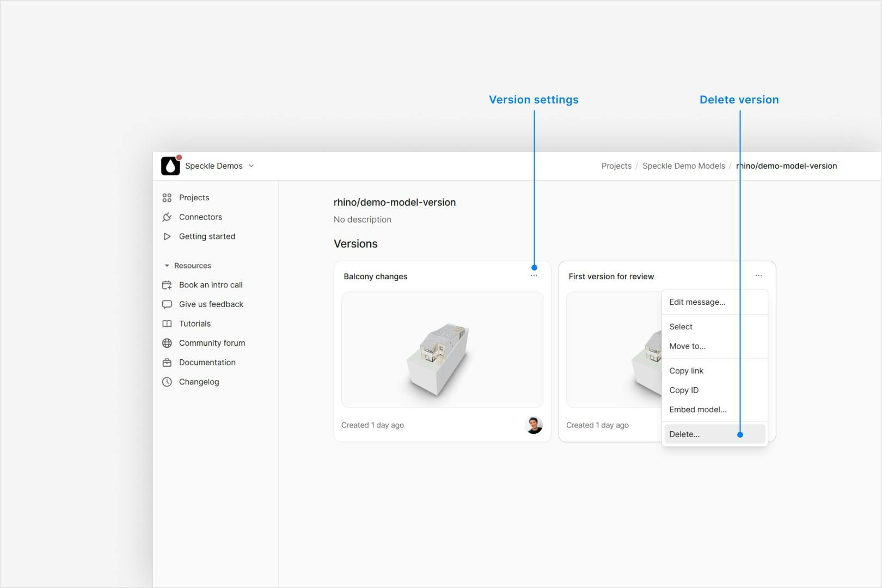Open Book an intro call link
The height and width of the screenshot is (588, 882).
[x=211, y=285]
